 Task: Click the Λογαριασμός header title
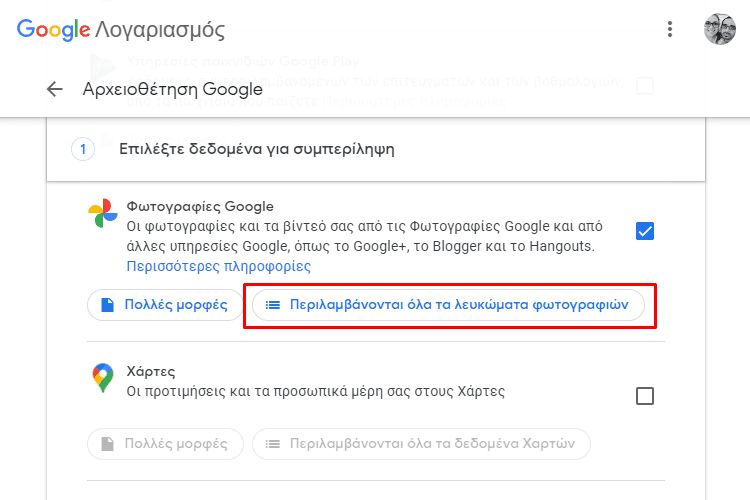(x=160, y=30)
